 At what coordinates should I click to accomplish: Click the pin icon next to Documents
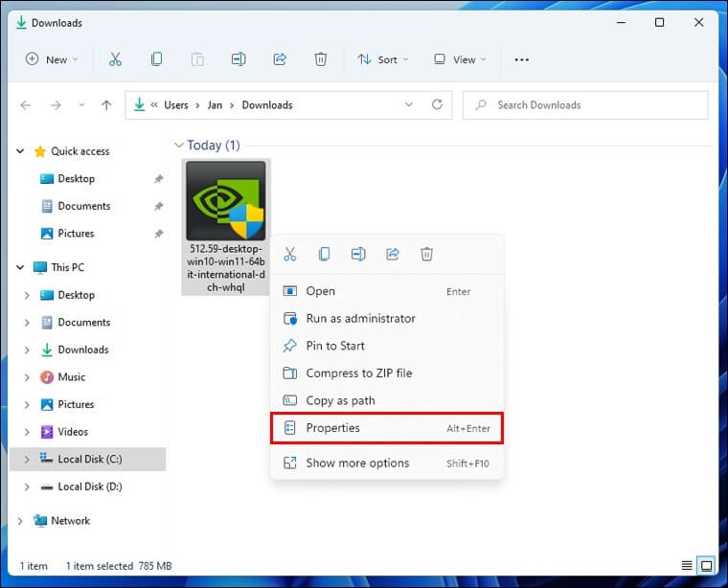tap(158, 206)
